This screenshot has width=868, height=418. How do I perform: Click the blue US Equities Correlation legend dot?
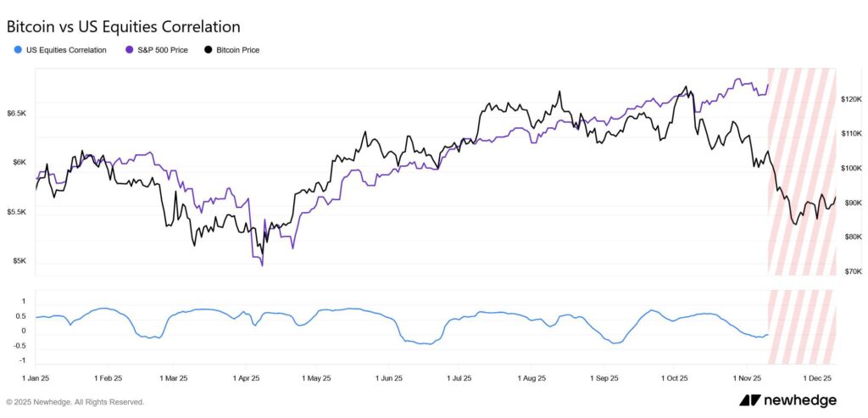click(19, 50)
